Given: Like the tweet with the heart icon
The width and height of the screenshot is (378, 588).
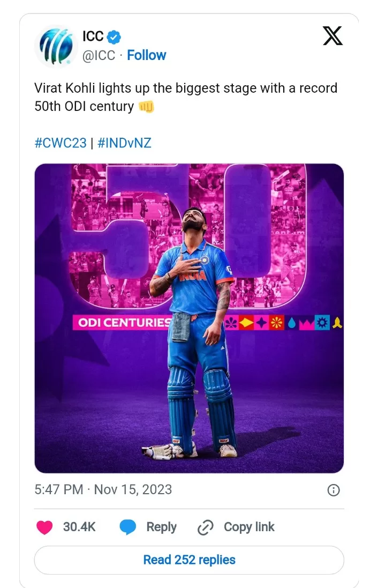Looking at the screenshot, I should 44,527.
